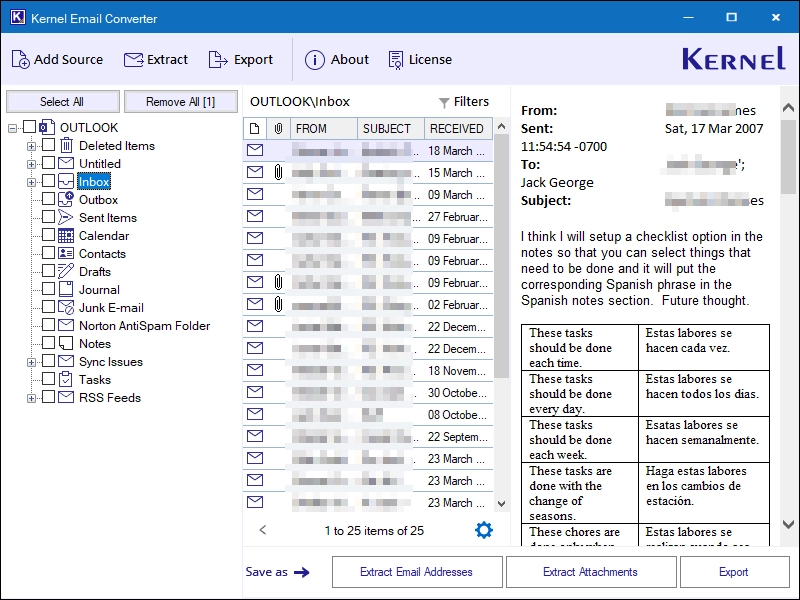The height and width of the screenshot is (600, 800).
Task: Click the Journal book icon
Action: (66, 289)
